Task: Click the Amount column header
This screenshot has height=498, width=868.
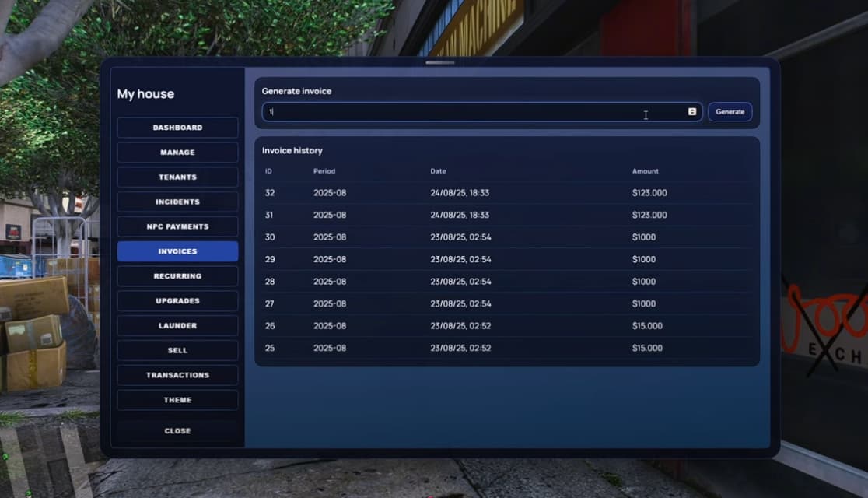Action: point(644,170)
